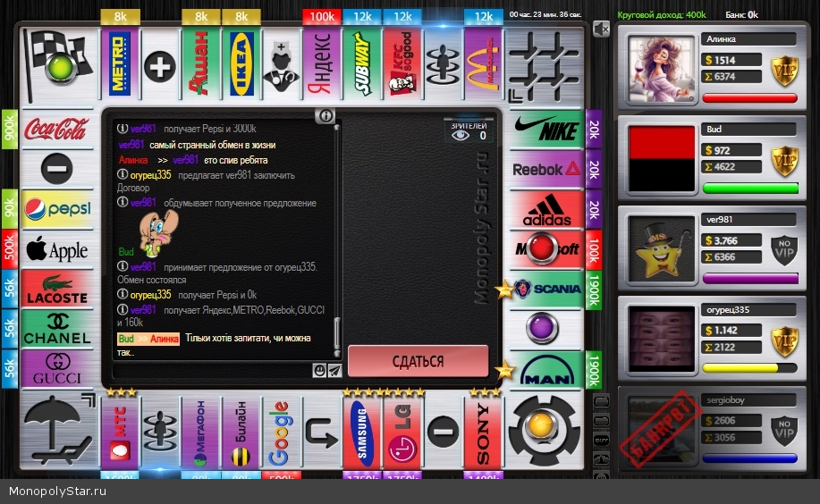The width and height of the screenshot is (820, 504).
Task: Click the mouse sticker in chat
Action: (157, 232)
